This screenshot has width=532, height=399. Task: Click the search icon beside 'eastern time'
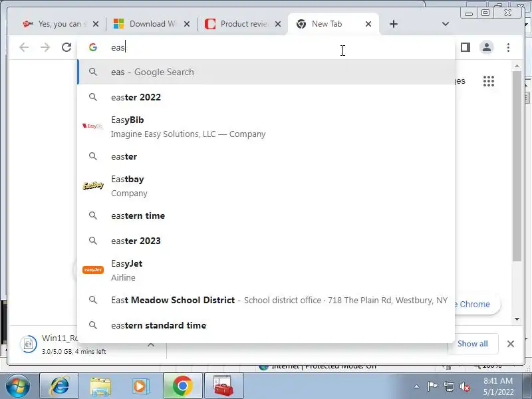[93, 215]
